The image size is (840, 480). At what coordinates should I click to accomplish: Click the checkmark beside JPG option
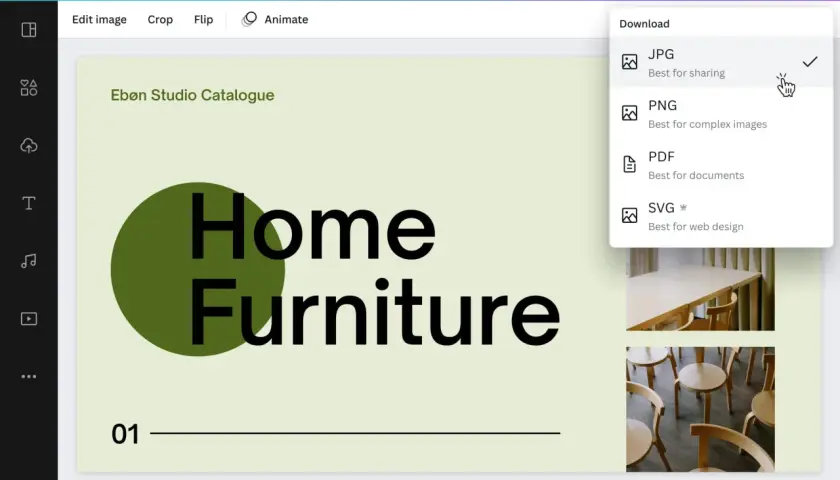pos(810,62)
